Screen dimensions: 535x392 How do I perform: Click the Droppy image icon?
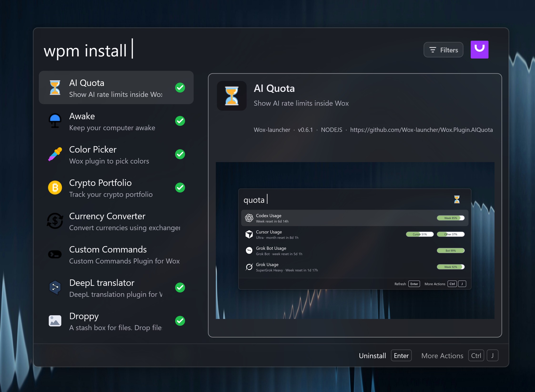click(x=55, y=321)
